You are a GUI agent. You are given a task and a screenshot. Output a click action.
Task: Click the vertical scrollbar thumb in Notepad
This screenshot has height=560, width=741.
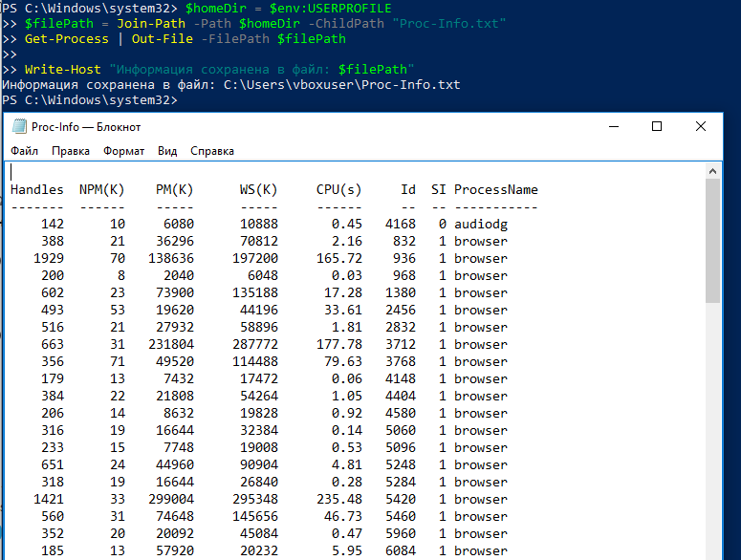[712, 241]
